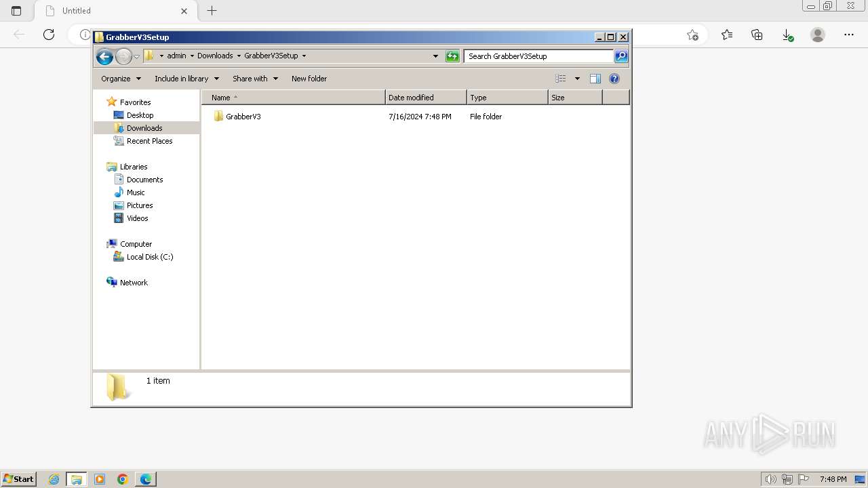Image resolution: width=868 pixels, height=488 pixels.
Task: Expand the arrow after GrabberV3Setup breadcrumb
Action: tap(304, 56)
